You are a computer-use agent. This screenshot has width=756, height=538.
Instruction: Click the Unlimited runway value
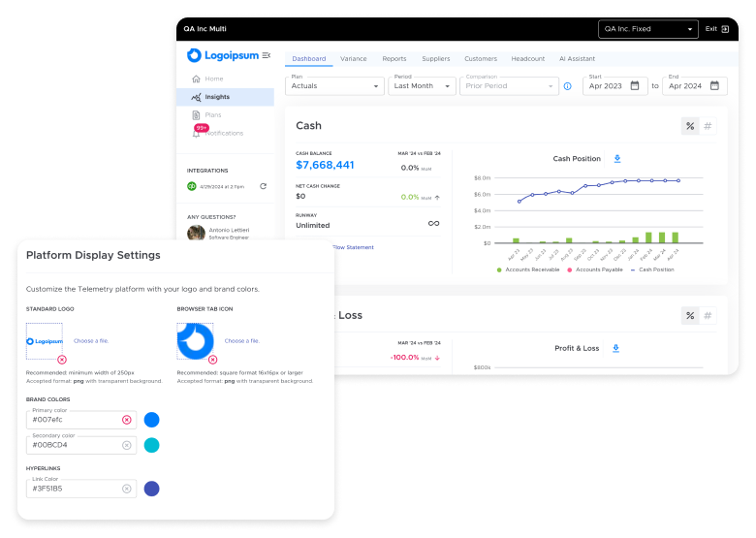coord(313,226)
